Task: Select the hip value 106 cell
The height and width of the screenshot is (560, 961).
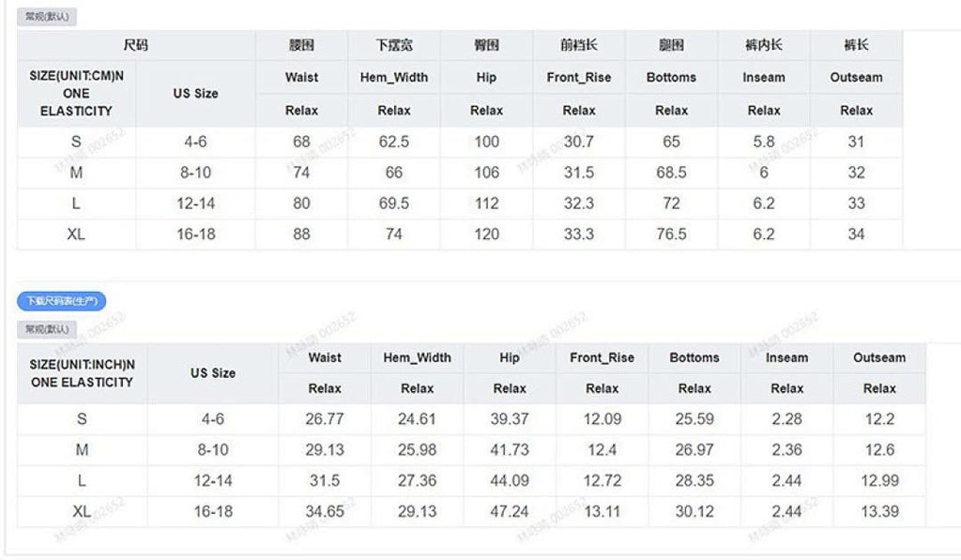Action: click(487, 173)
